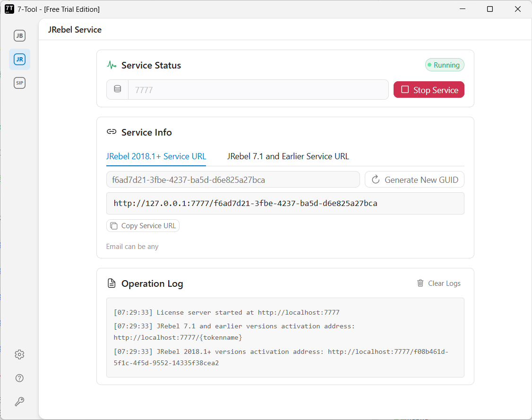Image resolution: width=532 pixels, height=420 pixels.
Task: Click the http://127.0.0.1:7777 service URL box
Action: (285, 204)
